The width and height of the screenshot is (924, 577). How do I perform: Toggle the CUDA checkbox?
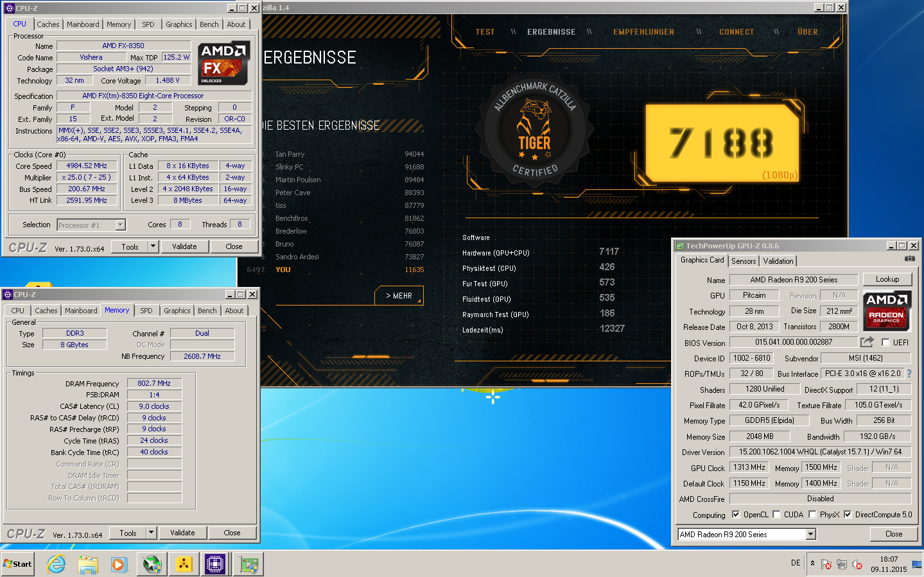tap(776, 514)
